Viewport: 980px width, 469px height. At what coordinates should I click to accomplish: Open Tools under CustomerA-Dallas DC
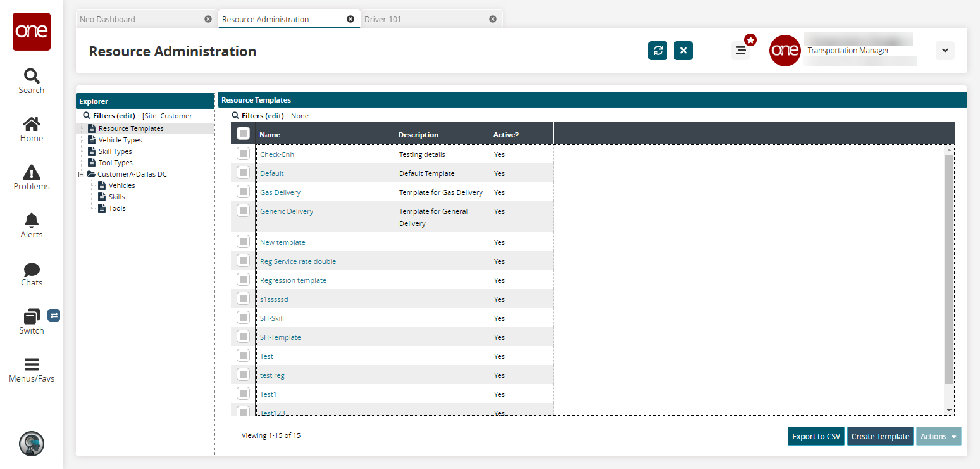(117, 208)
